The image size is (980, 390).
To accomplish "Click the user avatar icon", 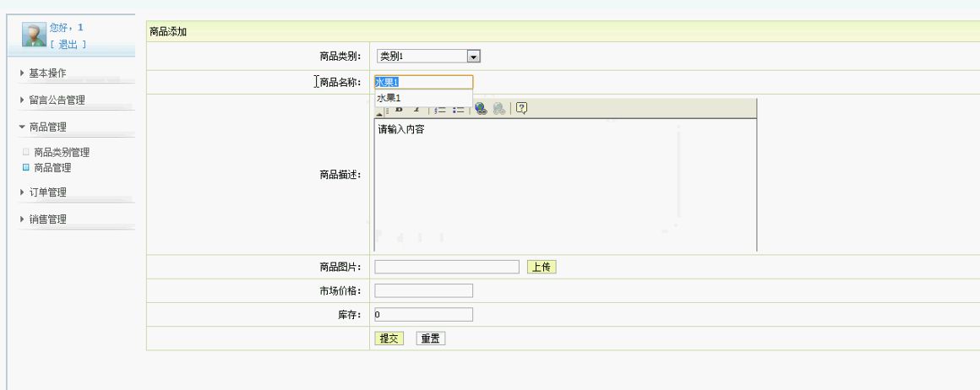I will (34, 35).
